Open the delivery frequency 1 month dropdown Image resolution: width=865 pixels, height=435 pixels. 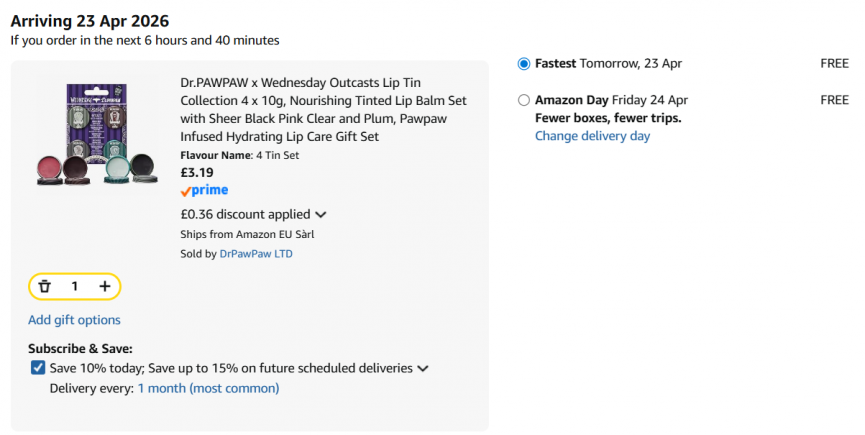point(208,388)
